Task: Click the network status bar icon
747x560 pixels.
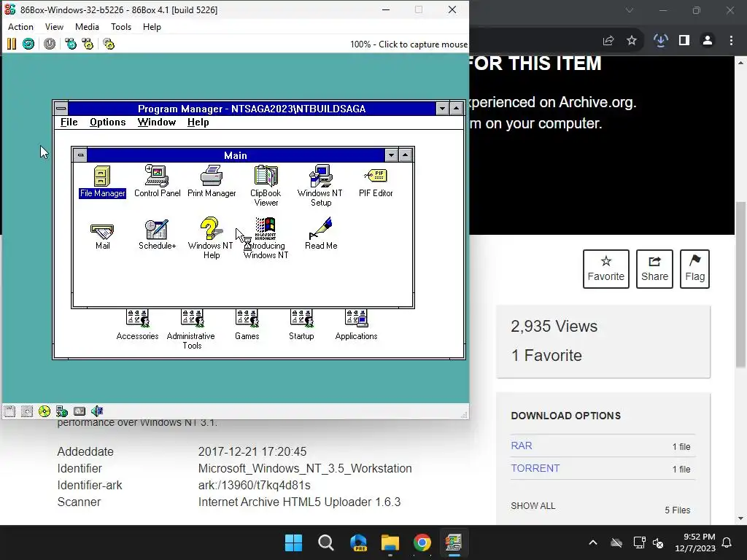Action: click(62, 411)
